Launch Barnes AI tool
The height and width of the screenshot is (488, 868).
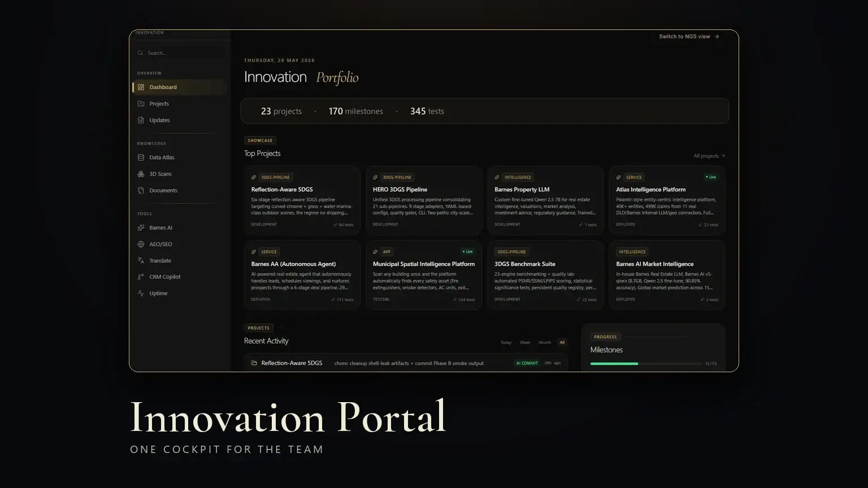[180, 228]
